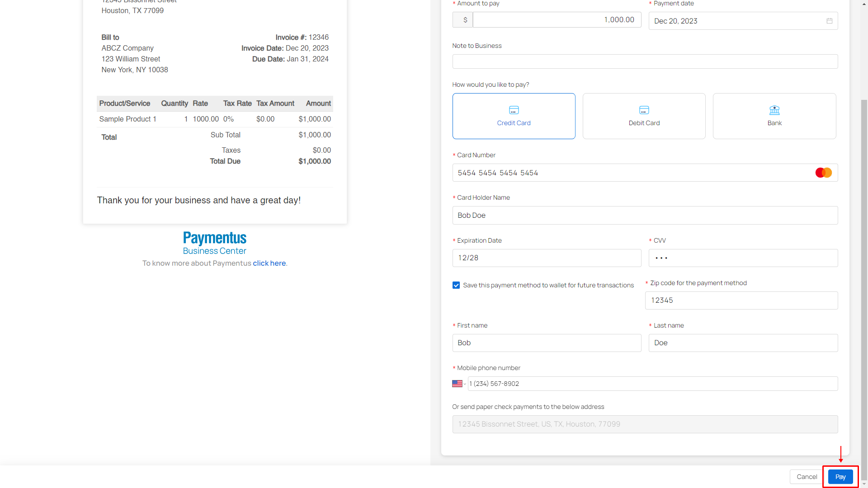The image size is (868, 488).
Task: Choose Debit Card payment method
Action: point(644,116)
